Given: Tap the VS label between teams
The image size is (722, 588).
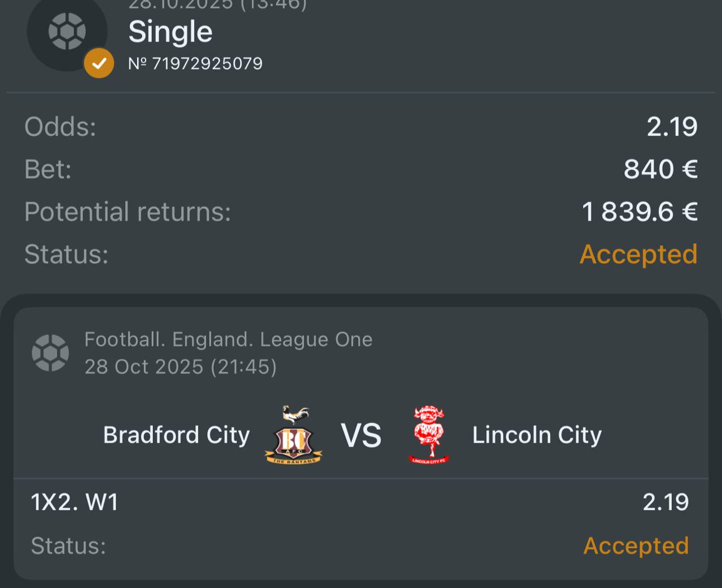Looking at the screenshot, I should [361, 436].
